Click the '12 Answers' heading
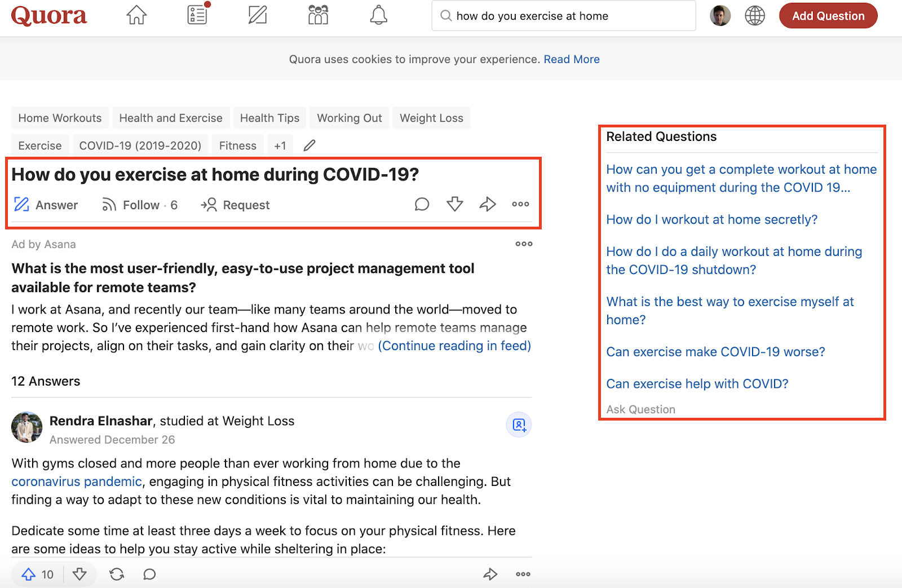 46,381
